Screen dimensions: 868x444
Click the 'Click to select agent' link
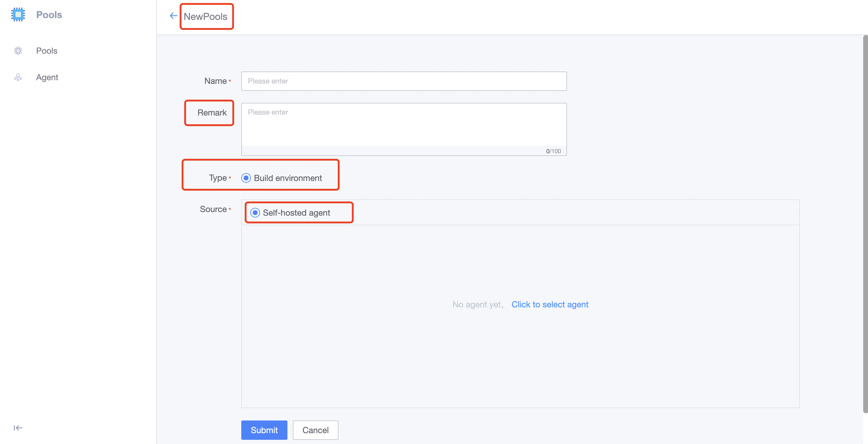550,305
